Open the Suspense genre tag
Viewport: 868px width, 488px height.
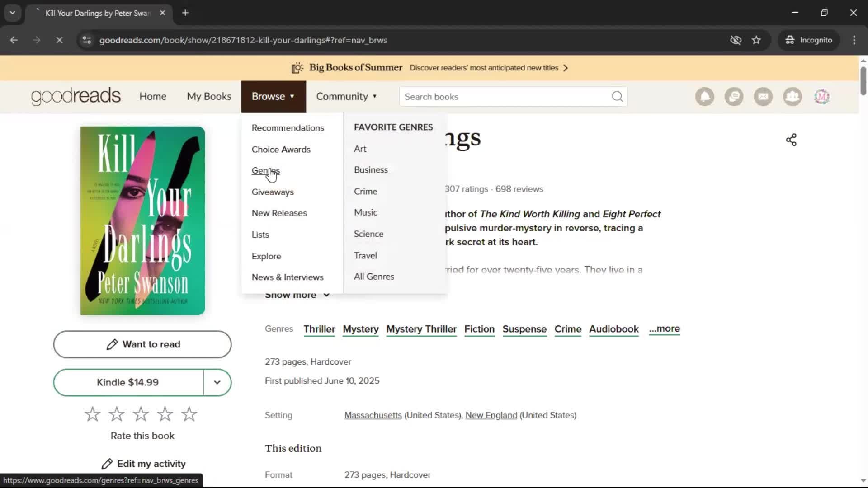point(524,329)
